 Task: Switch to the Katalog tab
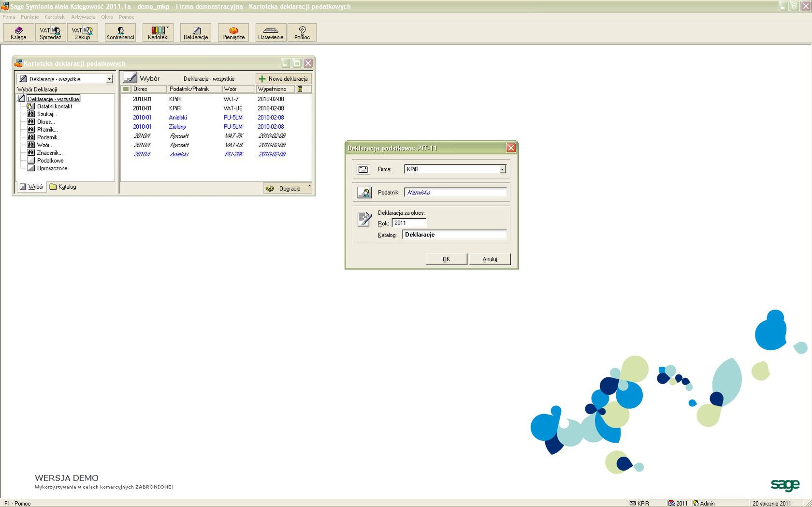[x=63, y=187]
